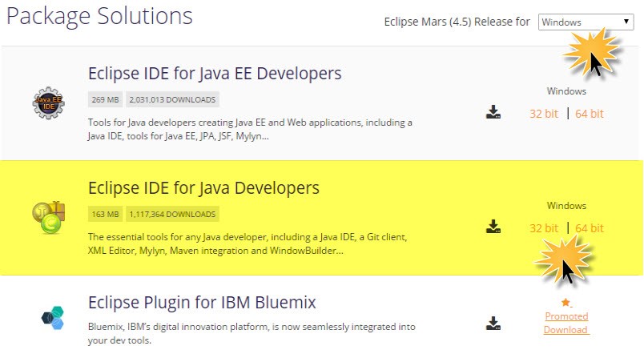Click the 163 MB size badge
Image resolution: width=644 pixels, height=358 pixels.
point(105,214)
